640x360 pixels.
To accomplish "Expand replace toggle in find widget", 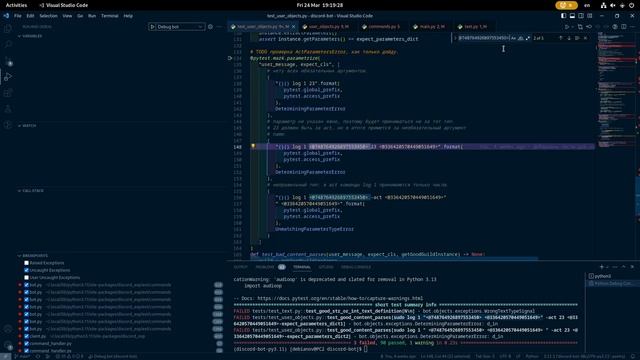I will 455,38.
